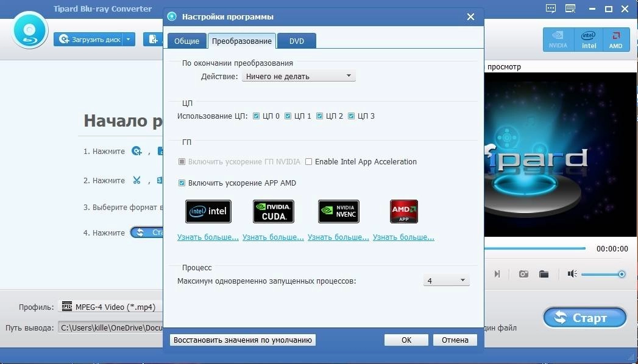Click the 00:00:00 time display
The image size is (638, 364).
[612, 248]
